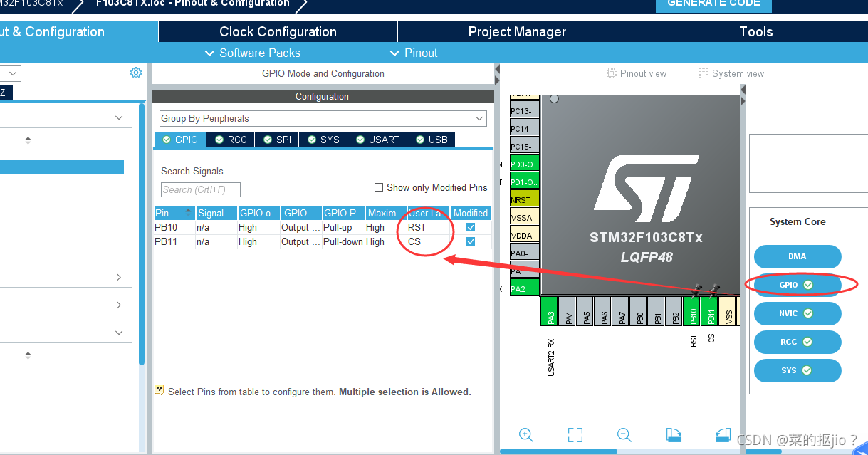This screenshot has height=455, width=868.
Task: Click the VSSA pin on the chip
Action: click(x=525, y=217)
